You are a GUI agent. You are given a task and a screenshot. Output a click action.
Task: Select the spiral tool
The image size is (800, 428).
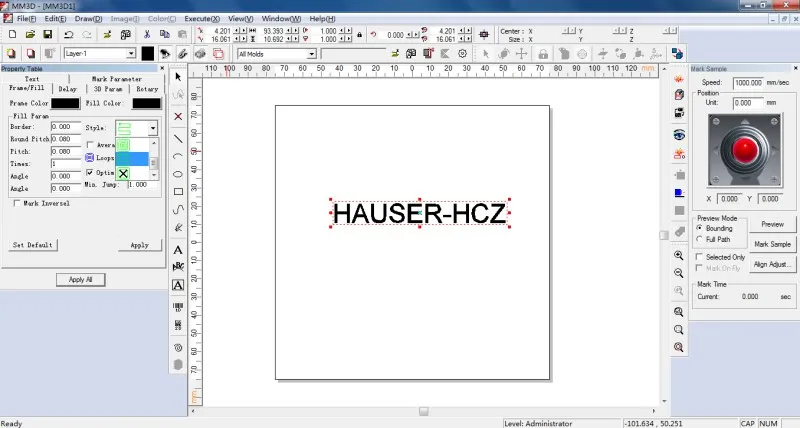click(178, 347)
